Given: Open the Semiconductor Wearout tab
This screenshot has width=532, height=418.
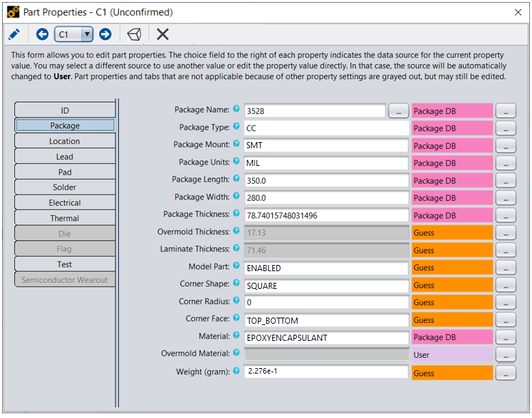Looking at the screenshot, I should [65, 279].
